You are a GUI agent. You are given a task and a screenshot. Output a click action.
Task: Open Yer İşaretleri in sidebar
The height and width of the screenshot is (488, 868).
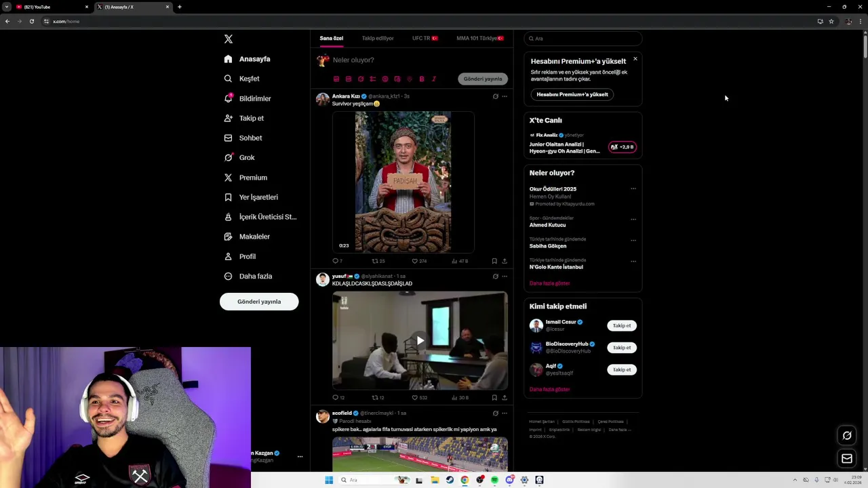click(251, 197)
